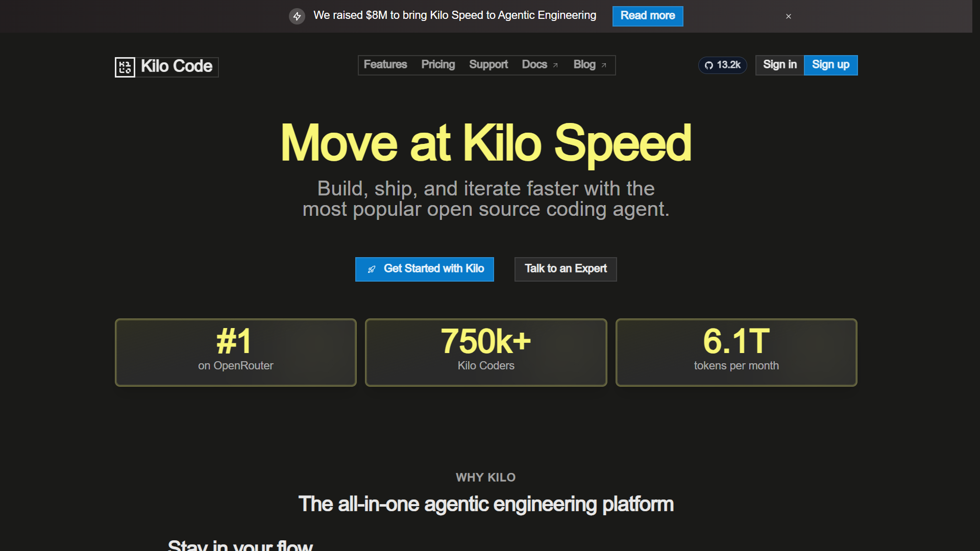This screenshot has width=980, height=551.
Task: Open the GitHub 13.2k stars badge
Action: pyautogui.click(x=723, y=65)
